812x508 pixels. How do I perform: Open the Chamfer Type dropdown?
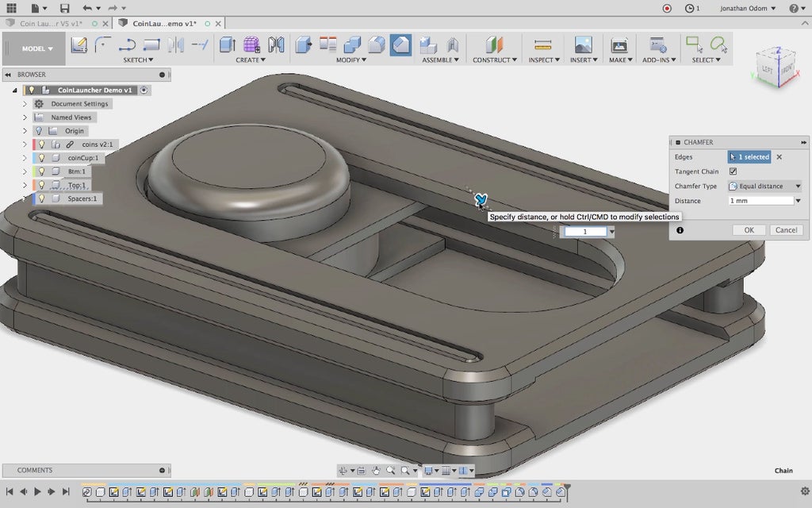pyautogui.click(x=765, y=186)
